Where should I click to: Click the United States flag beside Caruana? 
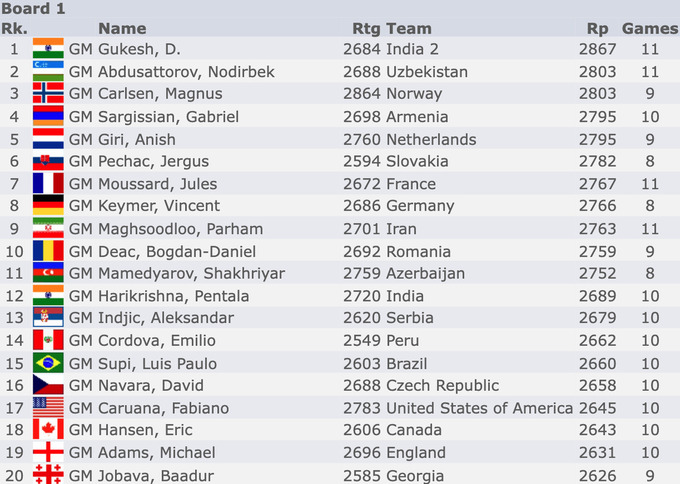(48, 407)
